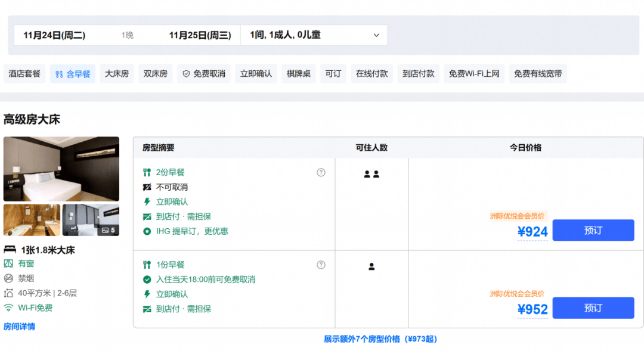The width and height of the screenshot is (644, 351).
Task: Toggle the 大床房 filter
Action: 117,74
